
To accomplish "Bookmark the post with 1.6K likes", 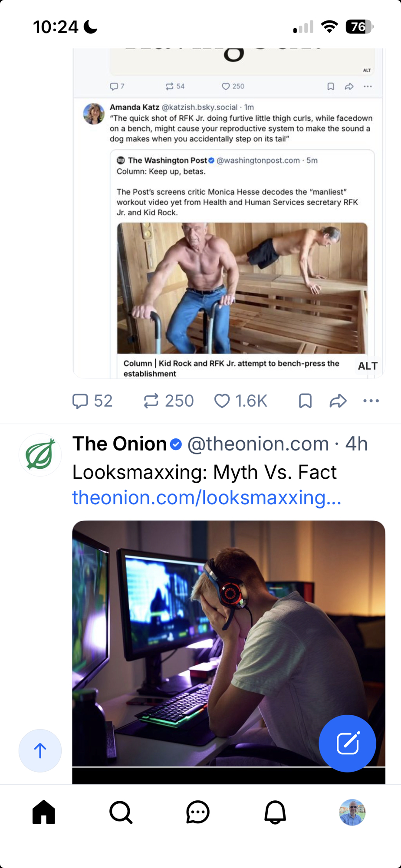I will click(305, 401).
